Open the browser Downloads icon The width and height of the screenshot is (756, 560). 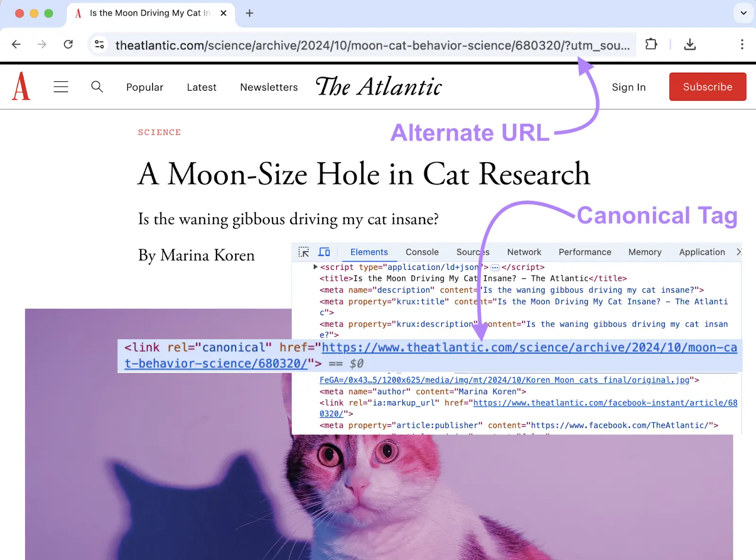(690, 44)
